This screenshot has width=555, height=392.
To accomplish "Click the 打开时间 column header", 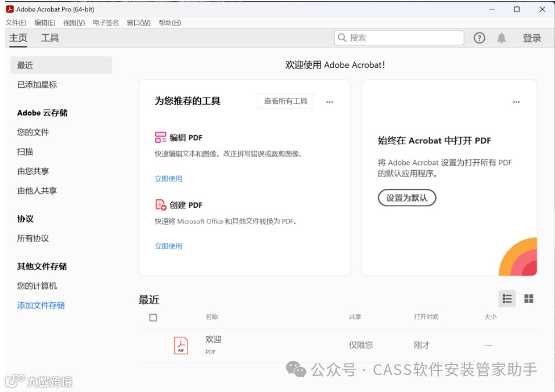I will pyautogui.click(x=426, y=317).
